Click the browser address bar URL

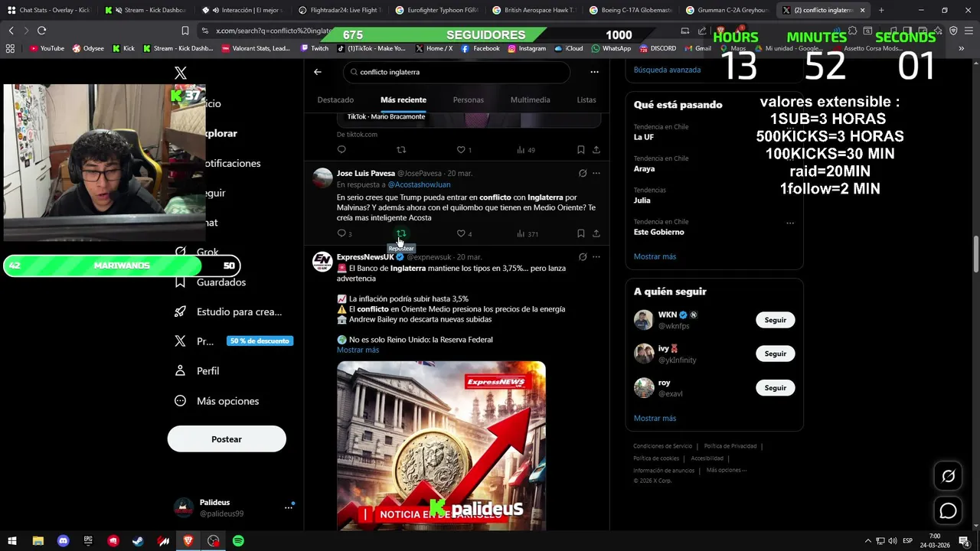click(x=273, y=31)
